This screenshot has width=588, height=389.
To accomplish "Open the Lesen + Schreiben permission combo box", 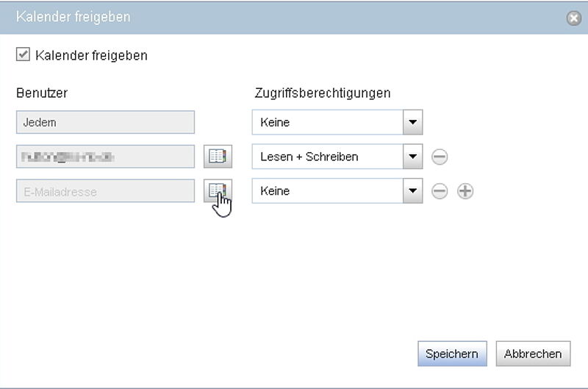I will (x=337, y=157).
